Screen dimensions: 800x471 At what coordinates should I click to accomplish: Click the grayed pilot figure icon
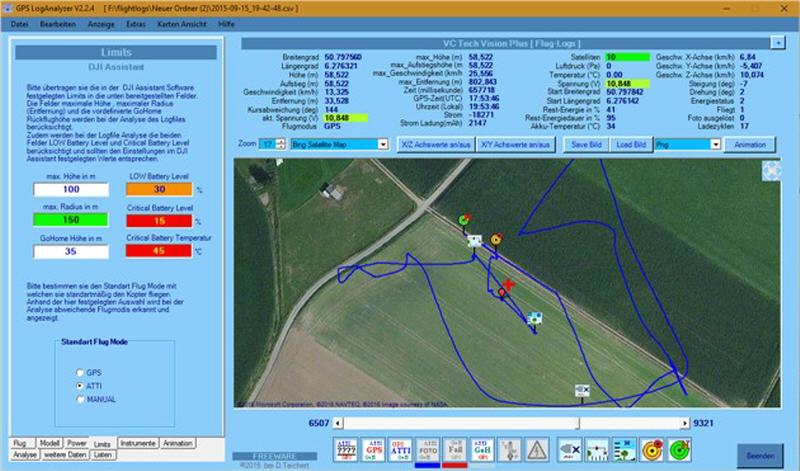[509, 450]
